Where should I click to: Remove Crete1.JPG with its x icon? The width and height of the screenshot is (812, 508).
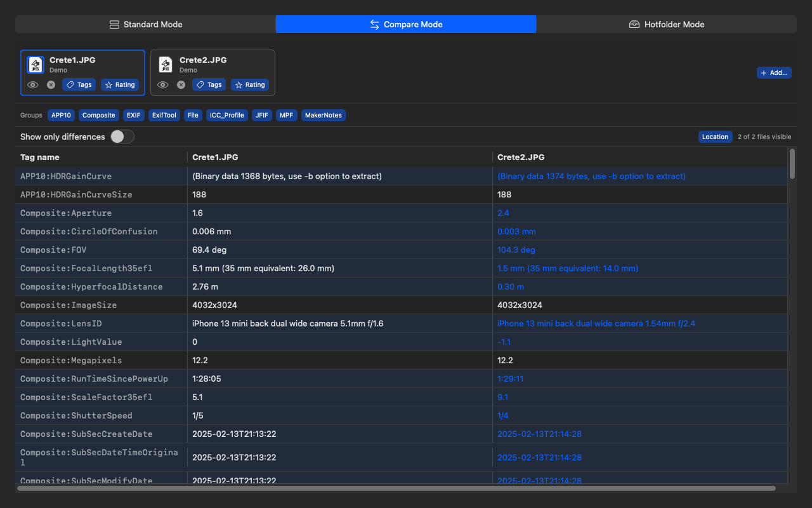[x=51, y=84]
